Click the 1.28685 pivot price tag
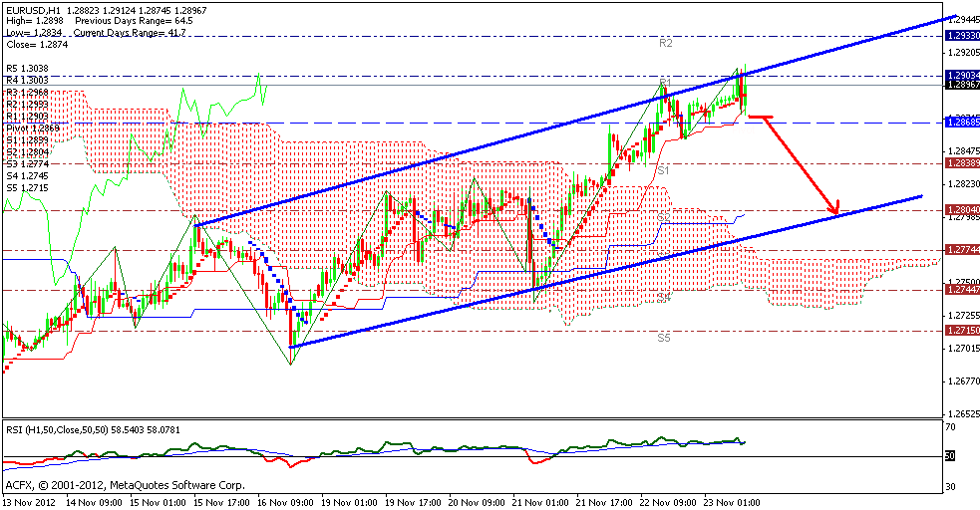980x510 pixels. tap(962, 123)
